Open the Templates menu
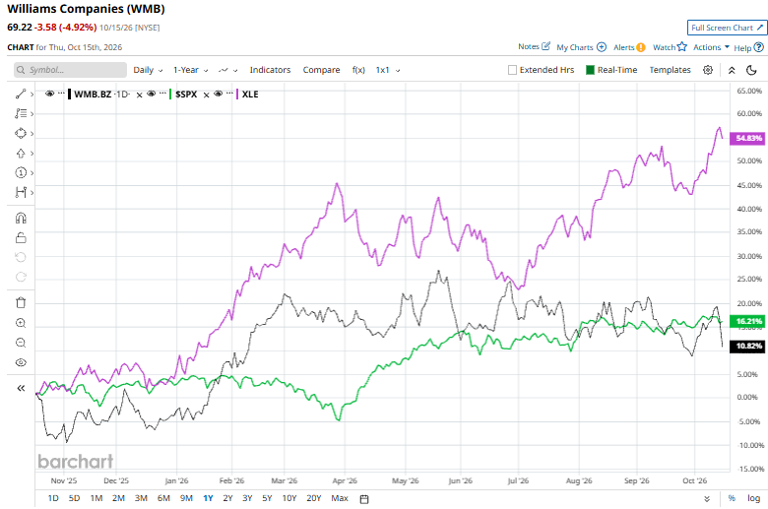Screen dimensions: 768x509 [670, 70]
